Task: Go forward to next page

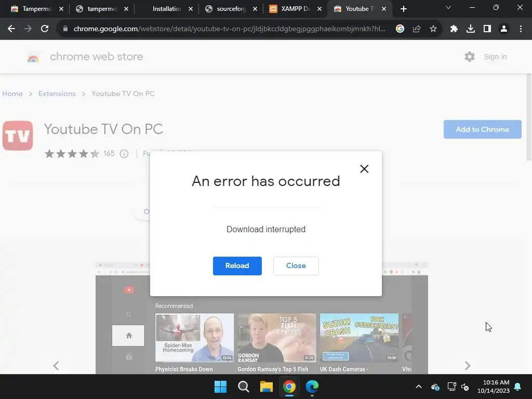Action: 28,29
